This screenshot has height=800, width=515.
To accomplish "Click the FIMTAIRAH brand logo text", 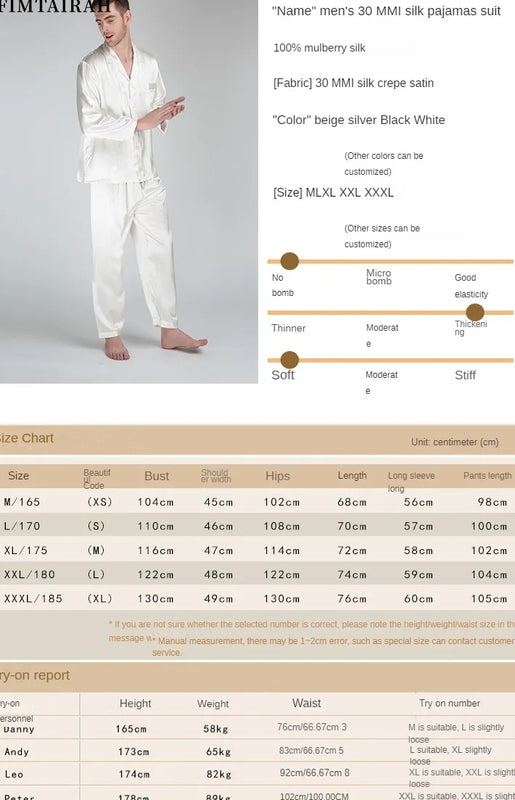I will [x=56, y=7].
